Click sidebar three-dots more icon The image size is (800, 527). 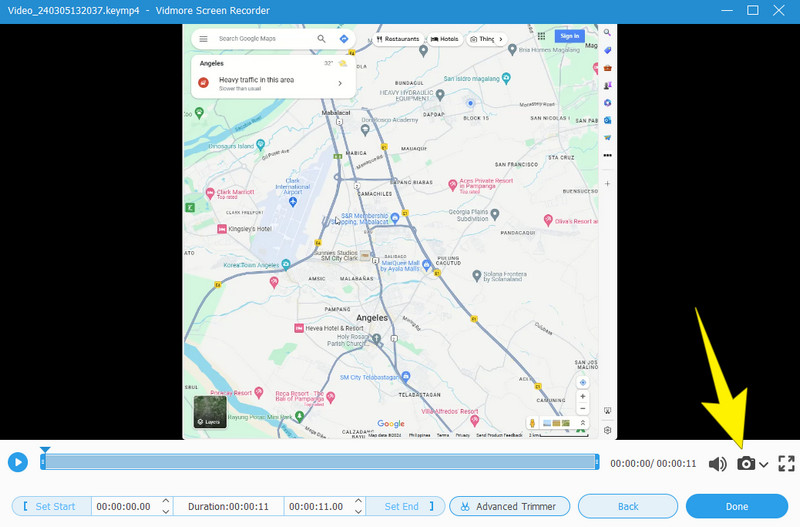tap(607, 156)
